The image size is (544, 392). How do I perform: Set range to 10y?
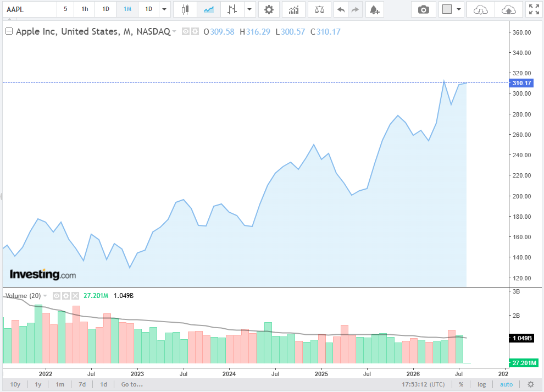coord(15,384)
